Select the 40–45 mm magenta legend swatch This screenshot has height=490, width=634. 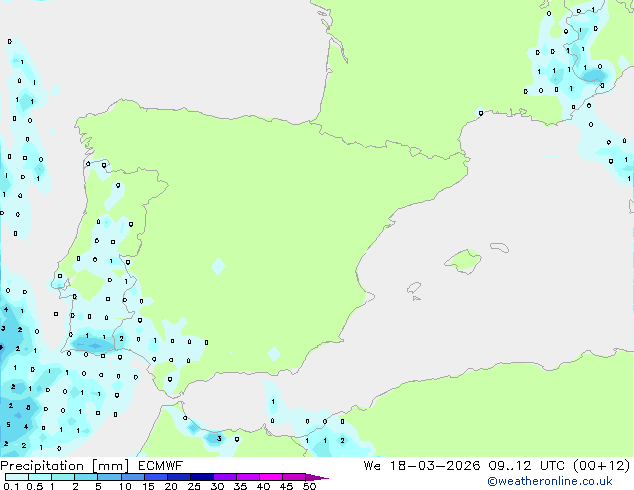[x=271, y=477]
